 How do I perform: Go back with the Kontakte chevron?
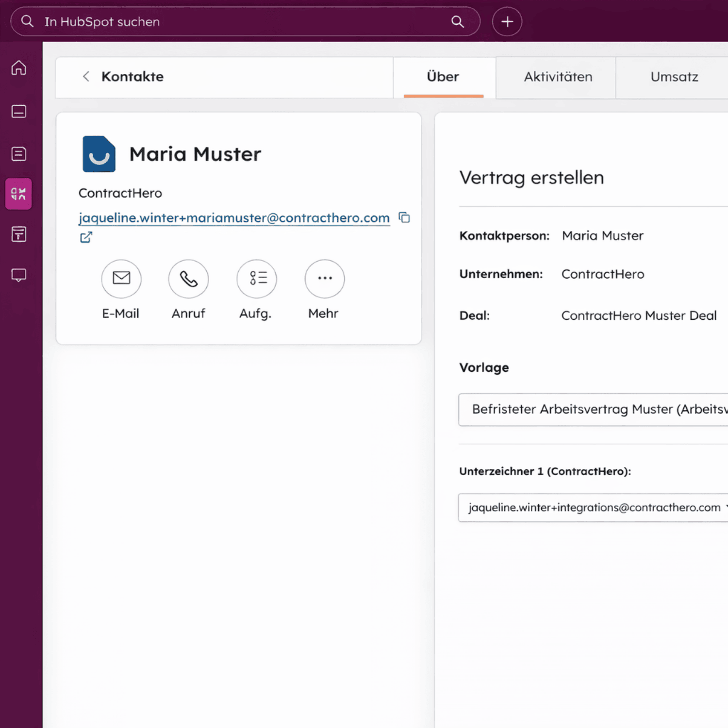[x=86, y=76]
